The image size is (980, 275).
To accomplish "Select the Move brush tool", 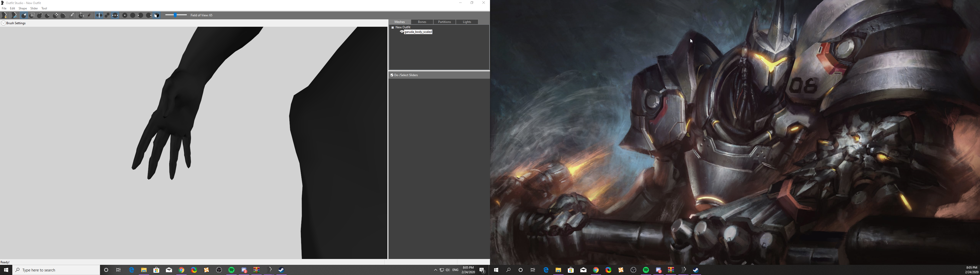I will [x=56, y=15].
